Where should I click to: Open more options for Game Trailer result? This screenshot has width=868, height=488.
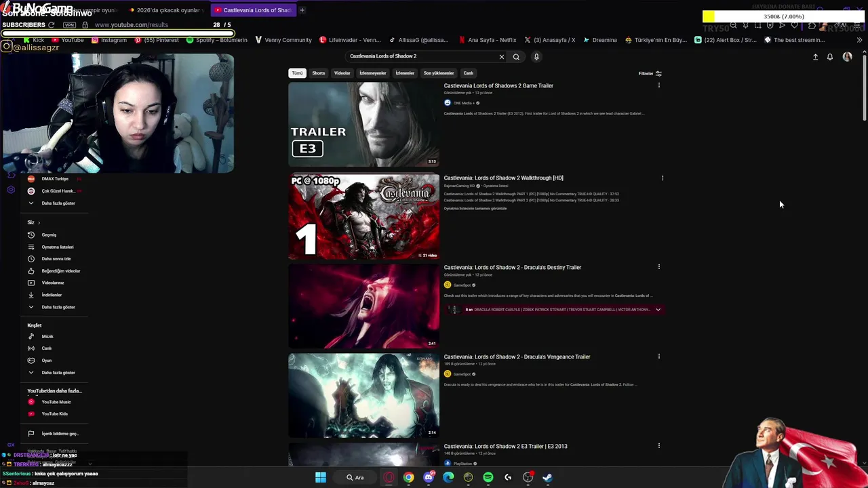[x=658, y=85]
